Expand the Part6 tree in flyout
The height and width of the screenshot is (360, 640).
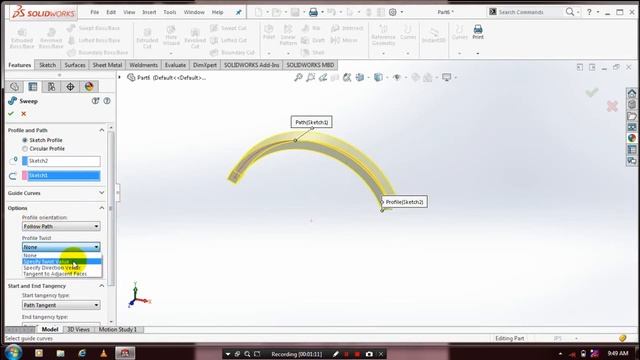point(120,77)
